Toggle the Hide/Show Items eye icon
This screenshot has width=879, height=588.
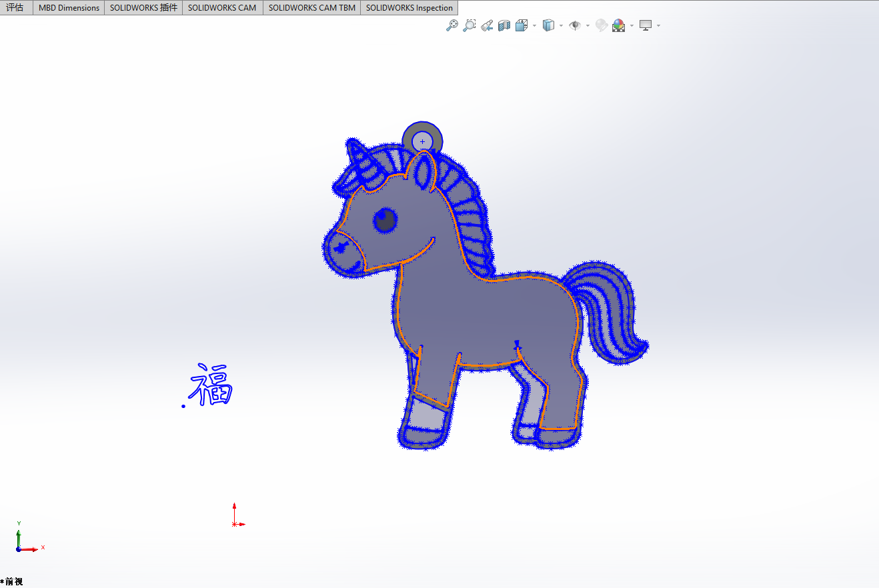pos(575,25)
